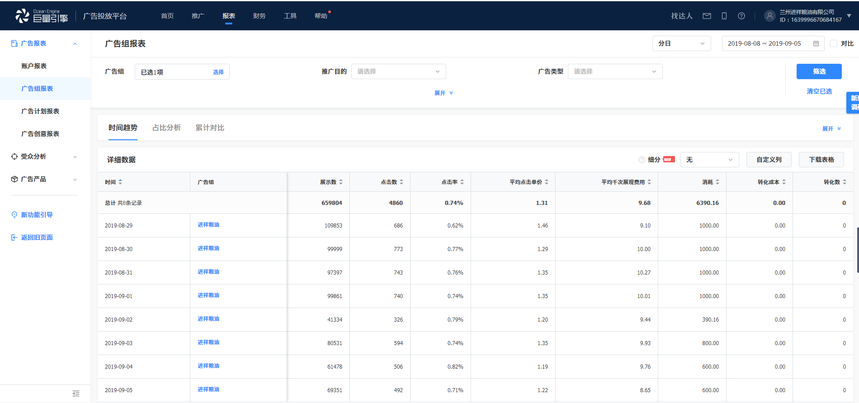
Task: Click the 广告报表 report icon in sidebar
Action: tap(14, 43)
